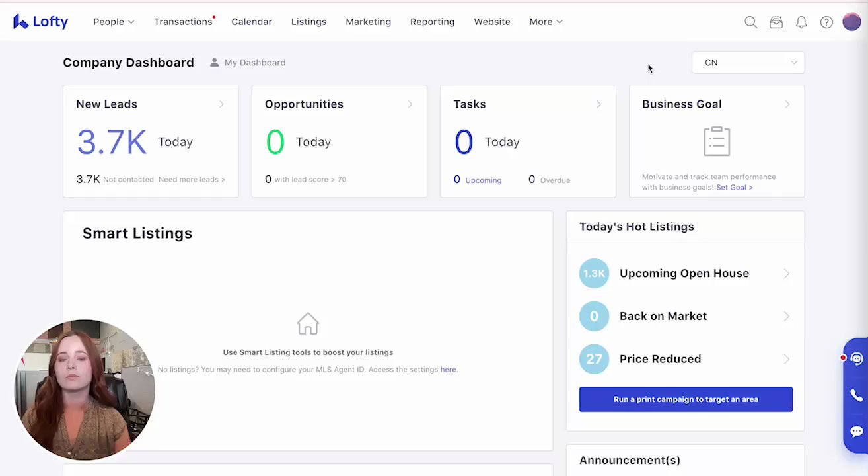Open the user profile avatar
The width and height of the screenshot is (868, 476).
tap(851, 22)
